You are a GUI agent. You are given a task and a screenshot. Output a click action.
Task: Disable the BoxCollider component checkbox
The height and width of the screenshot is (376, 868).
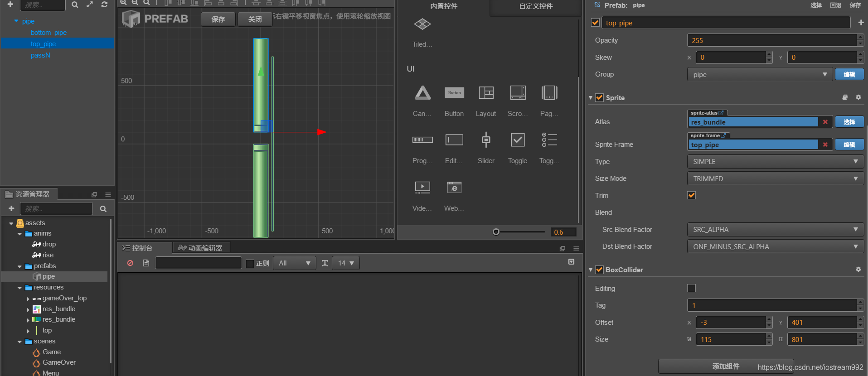[599, 270]
